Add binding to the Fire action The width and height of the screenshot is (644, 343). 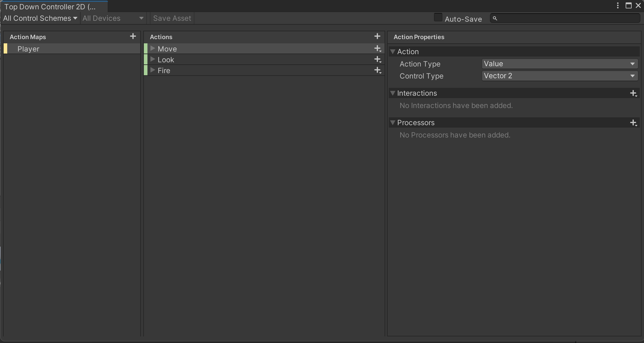coord(377,70)
